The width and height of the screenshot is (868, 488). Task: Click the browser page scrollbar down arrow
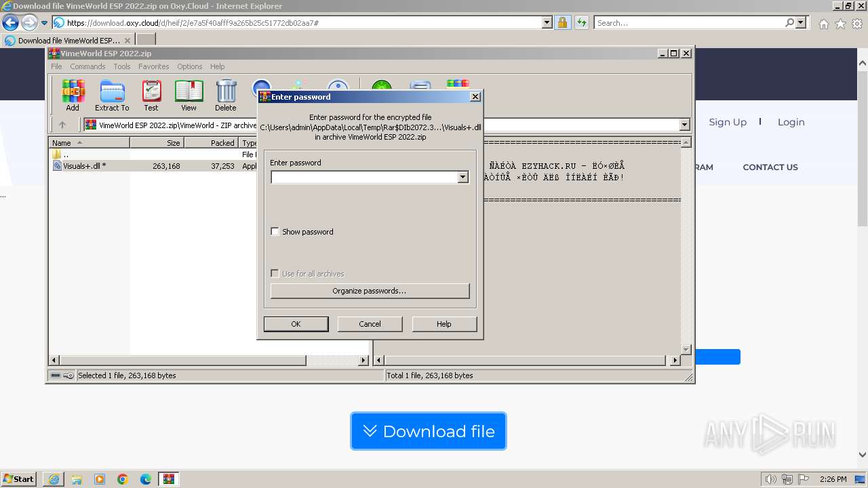coord(862,455)
